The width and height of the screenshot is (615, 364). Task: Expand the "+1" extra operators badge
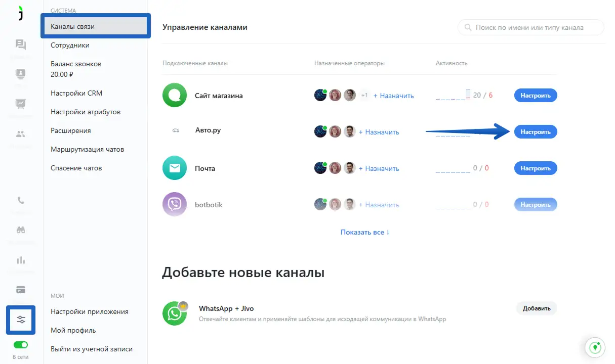pos(364,95)
